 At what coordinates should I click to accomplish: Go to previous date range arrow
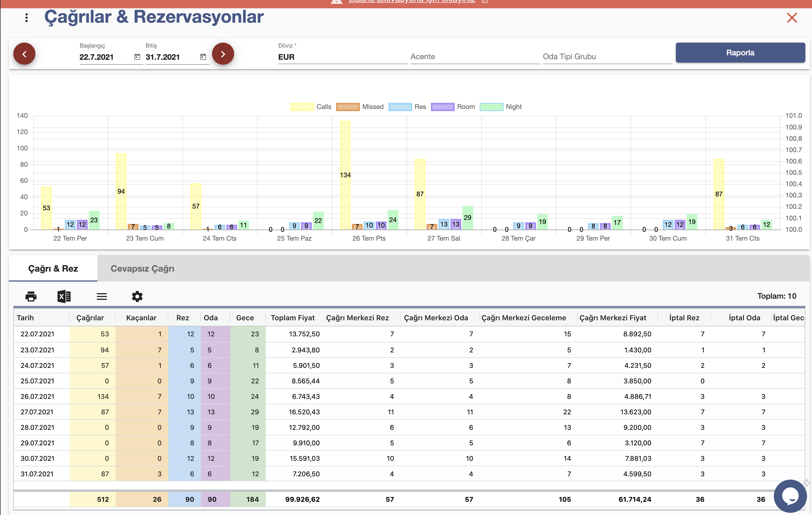(24, 54)
